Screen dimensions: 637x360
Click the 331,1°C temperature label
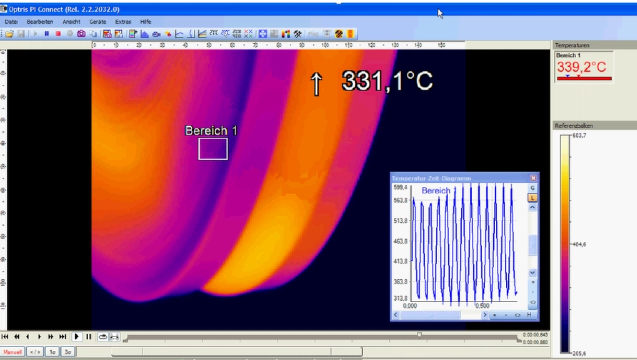(387, 81)
